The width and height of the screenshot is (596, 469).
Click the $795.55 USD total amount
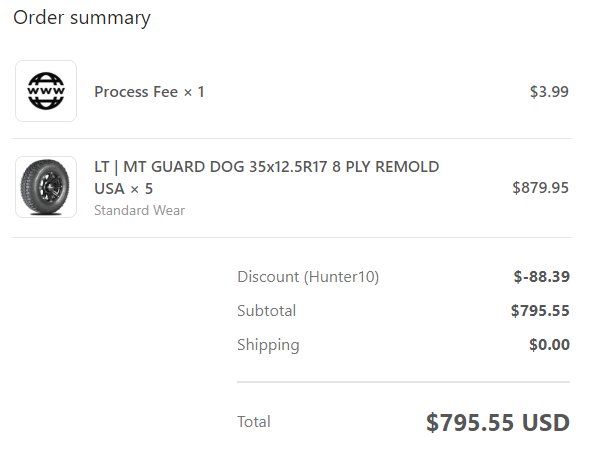point(498,423)
